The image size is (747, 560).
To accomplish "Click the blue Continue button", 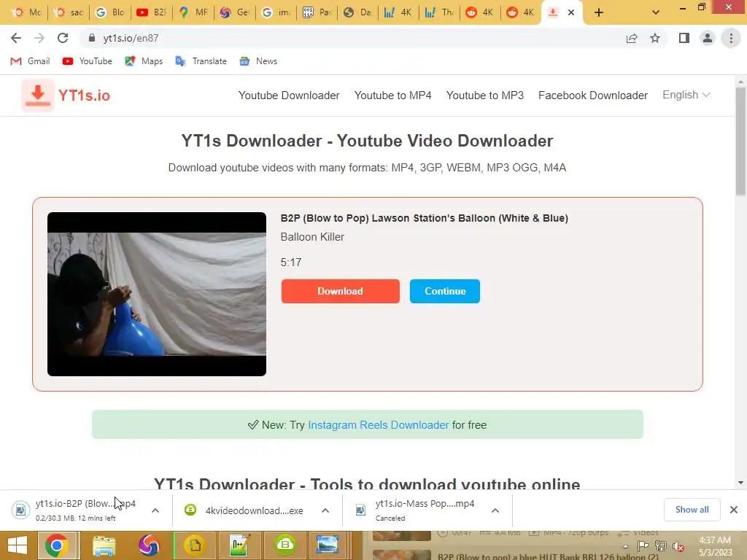I will pyautogui.click(x=445, y=291).
